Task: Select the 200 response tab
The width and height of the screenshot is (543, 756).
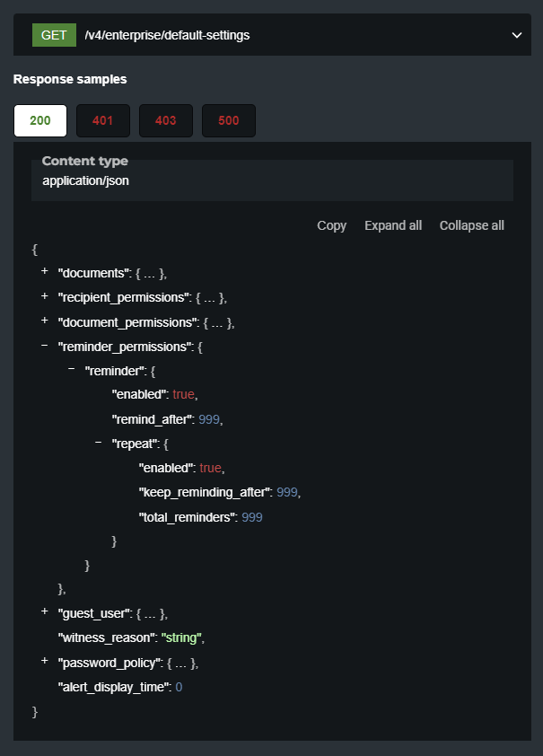Action: 40,120
